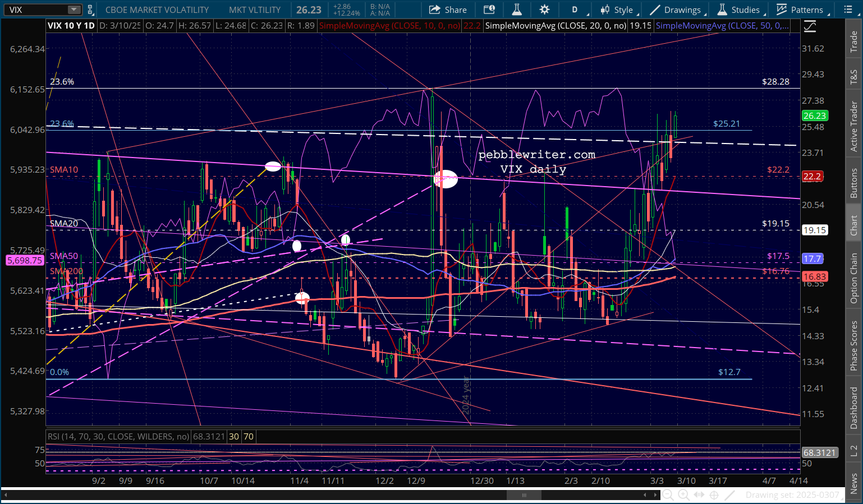This screenshot has width=863, height=504.
Task: Click the B: N/A bid value
Action: [x=380, y=7]
